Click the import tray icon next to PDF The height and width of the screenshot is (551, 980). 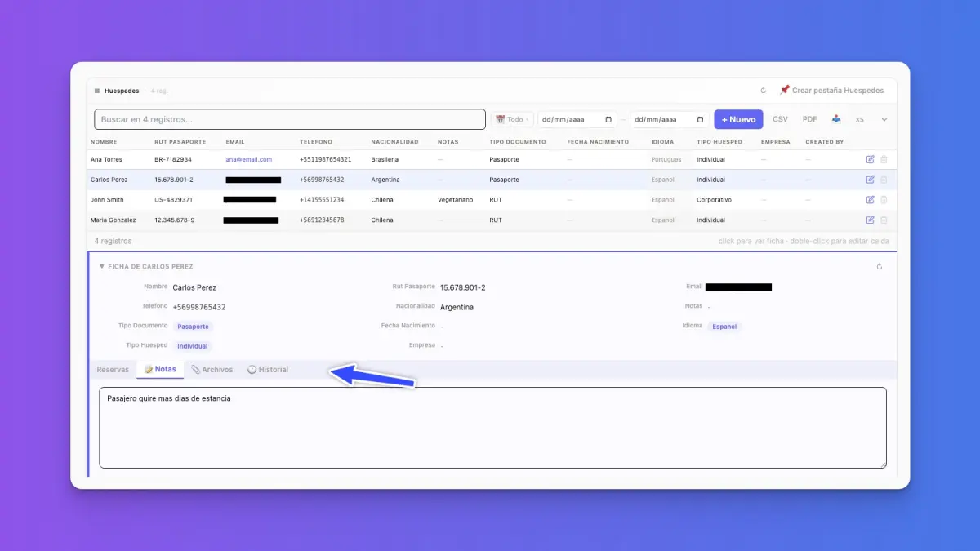tap(836, 119)
